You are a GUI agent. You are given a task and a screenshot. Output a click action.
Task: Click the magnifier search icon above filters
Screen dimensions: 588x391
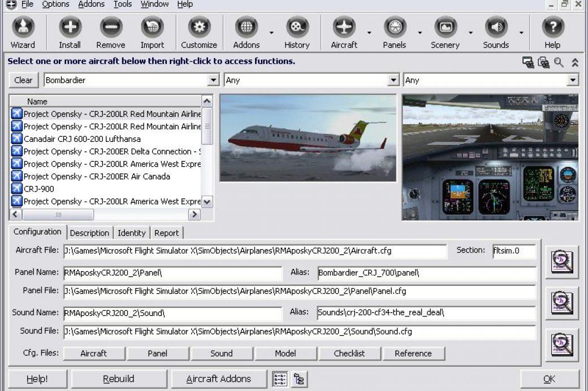click(x=559, y=62)
